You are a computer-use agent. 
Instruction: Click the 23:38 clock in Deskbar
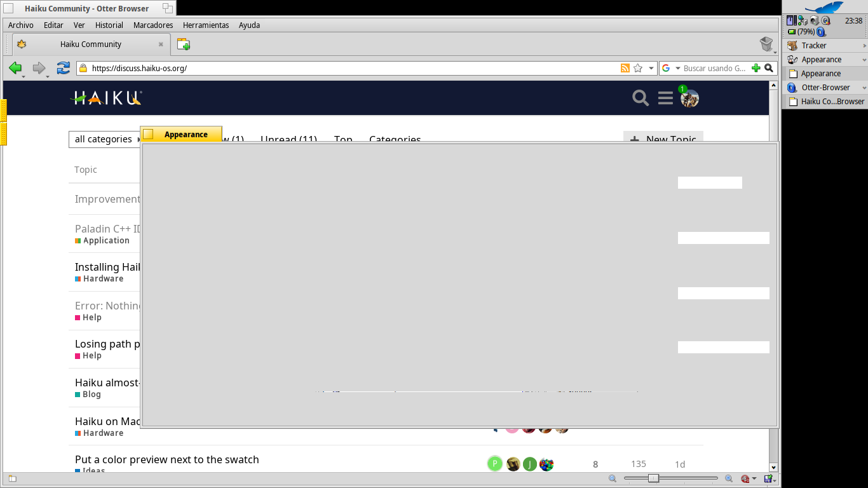(853, 20)
